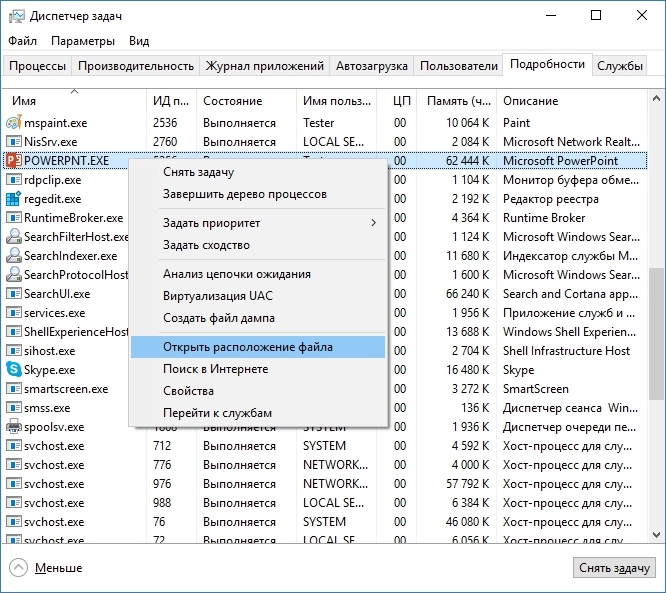Sort by the Состояние column header
Viewport: 666px width, 593px height.
click(x=246, y=101)
